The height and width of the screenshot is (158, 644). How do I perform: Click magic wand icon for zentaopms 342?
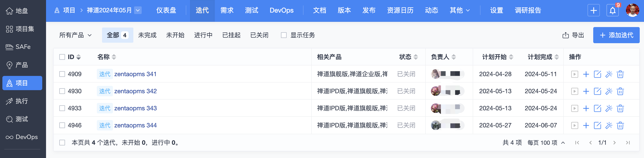(609, 91)
